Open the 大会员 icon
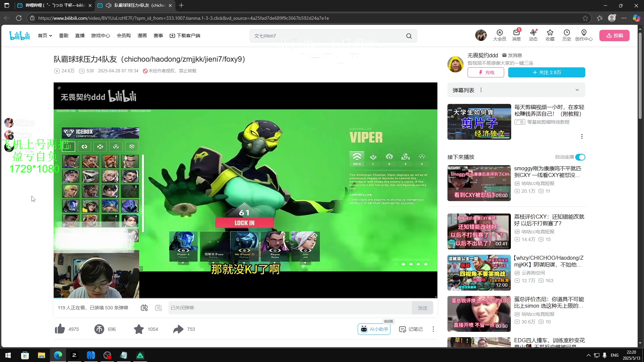This screenshot has width=644, height=362. pos(499,35)
